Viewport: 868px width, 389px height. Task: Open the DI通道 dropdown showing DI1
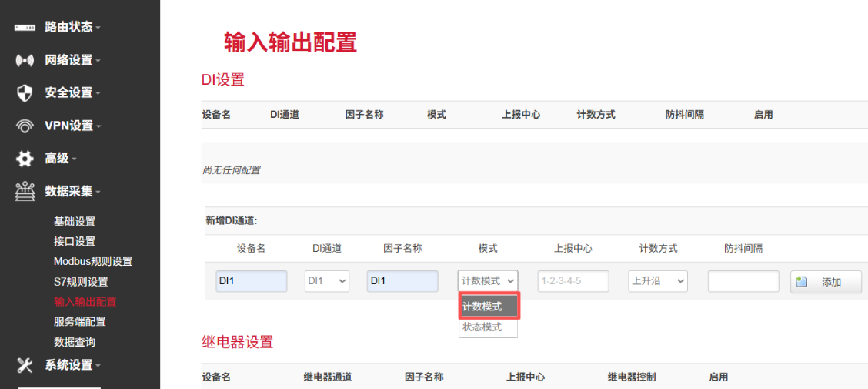[x=327, y=281]
